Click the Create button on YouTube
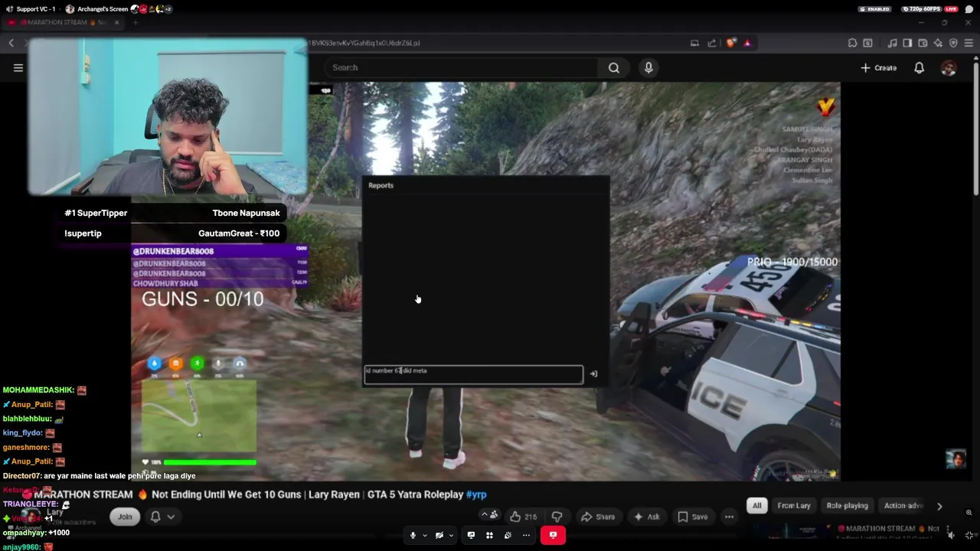The height and width of the screenshot is (551, 980). [x=878, y=67]
